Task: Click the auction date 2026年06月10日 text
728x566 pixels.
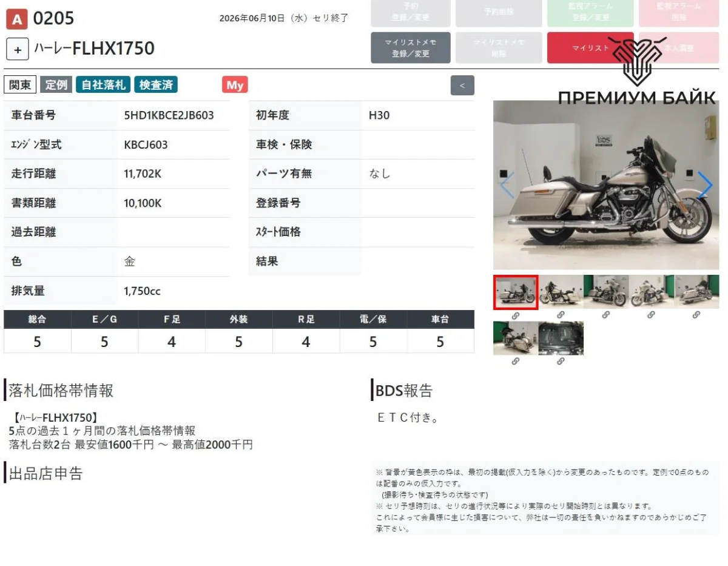Action: click(x=252, y=18)
